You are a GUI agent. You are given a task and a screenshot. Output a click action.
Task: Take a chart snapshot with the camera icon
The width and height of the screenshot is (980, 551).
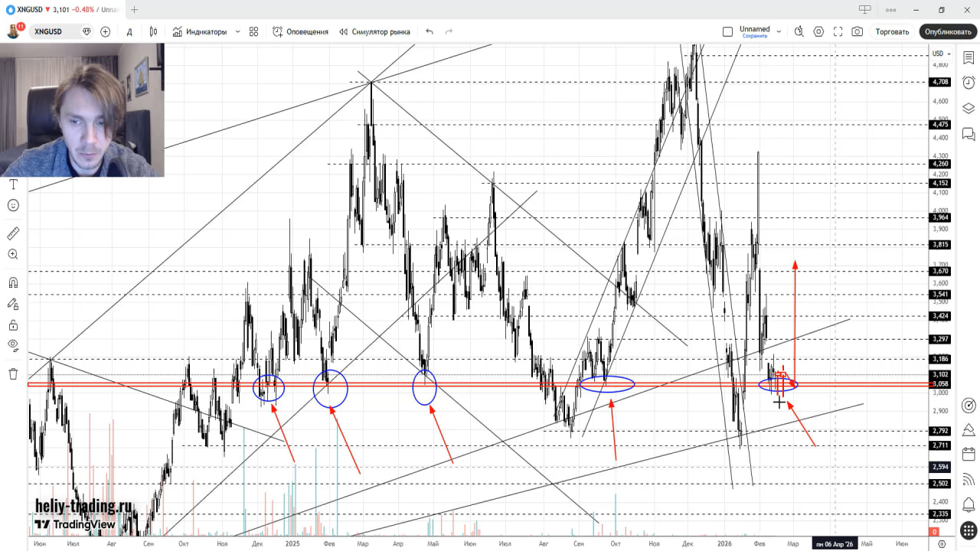(857, 31)
